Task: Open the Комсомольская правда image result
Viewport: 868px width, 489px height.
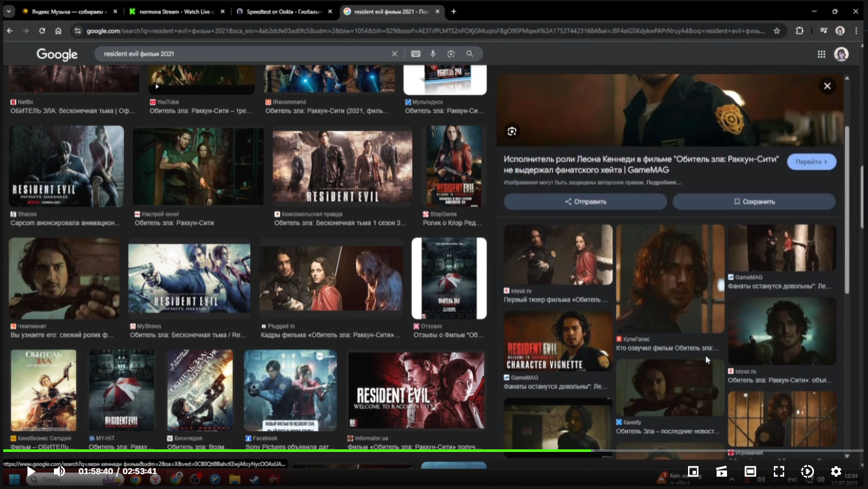Action: [x=342, y=166]
